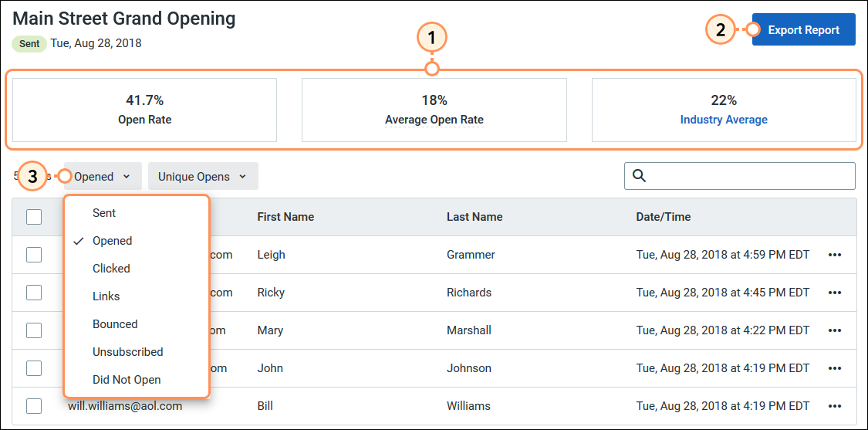This screenshot has width=868, height=430.
Task: Click the Export Report button
Action: tap(804, 30)
